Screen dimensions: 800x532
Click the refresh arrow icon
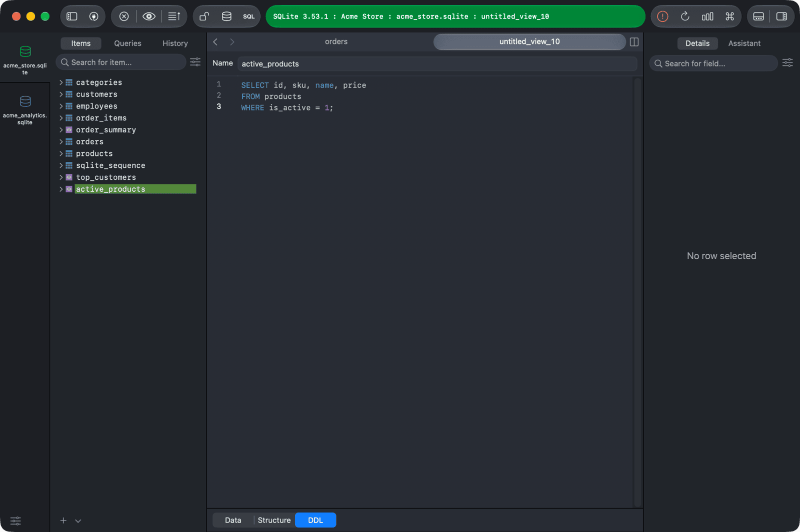[x=685, y=16]
